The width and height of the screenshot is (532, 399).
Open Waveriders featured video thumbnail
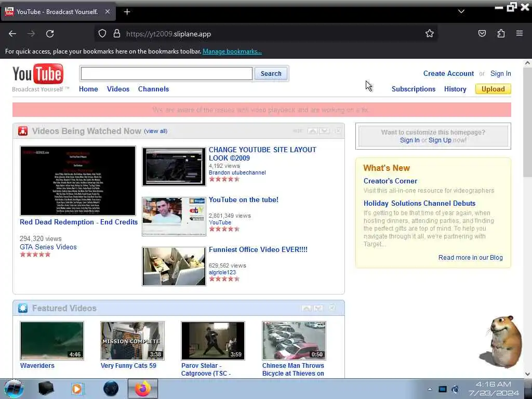(51, 341)
